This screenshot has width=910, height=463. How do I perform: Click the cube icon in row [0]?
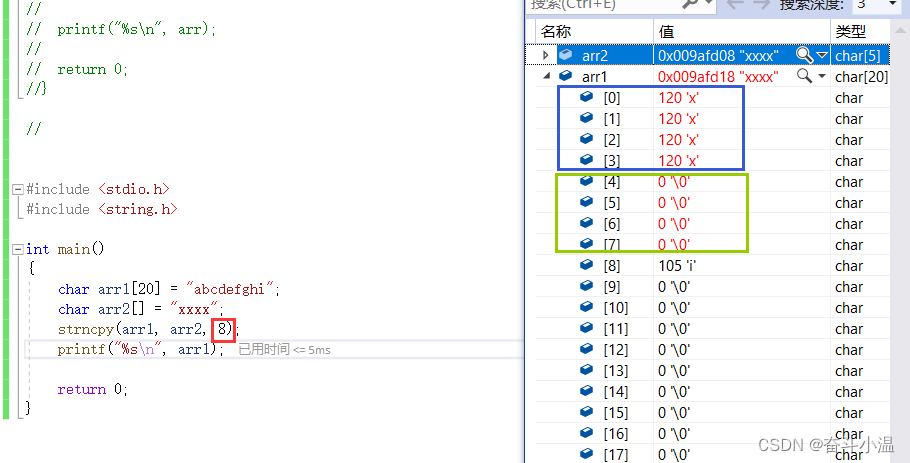(x=587, y=97)
